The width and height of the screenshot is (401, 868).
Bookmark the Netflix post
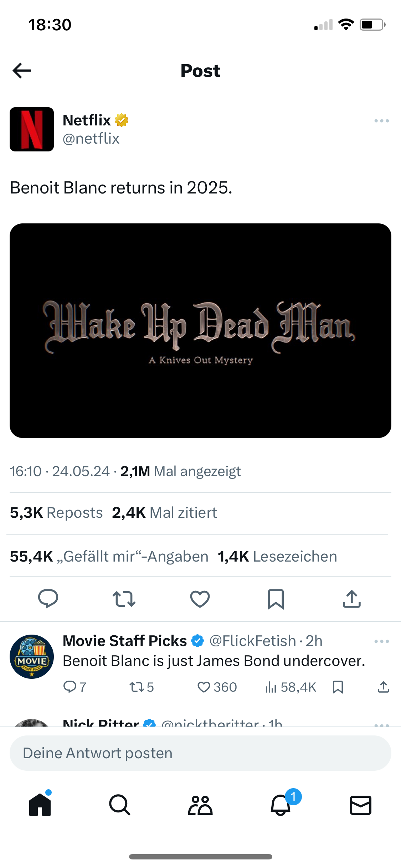[x=276, y=599]
